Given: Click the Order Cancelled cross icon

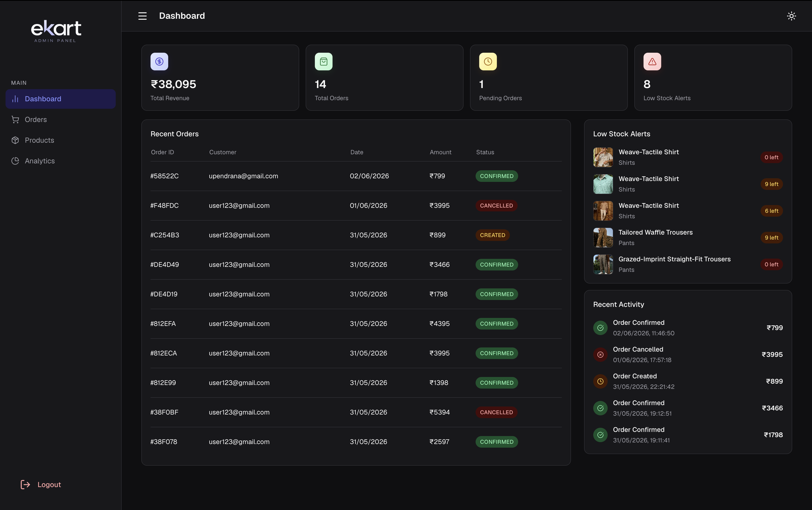Looking at the screenshot, I should point(600,354).
